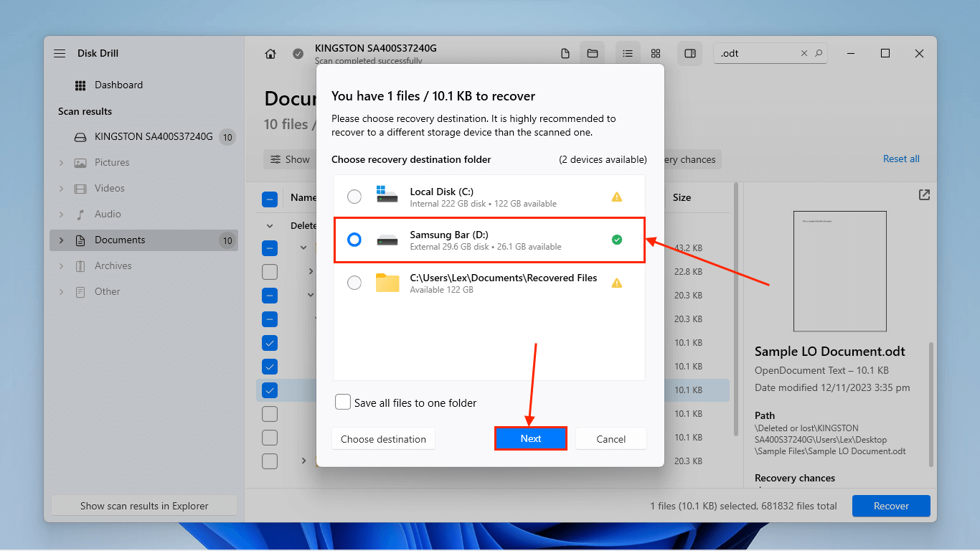Click the preview panel scrollbar
The image size is (980, 551).
pyautogui.click(x=931, y=404)
